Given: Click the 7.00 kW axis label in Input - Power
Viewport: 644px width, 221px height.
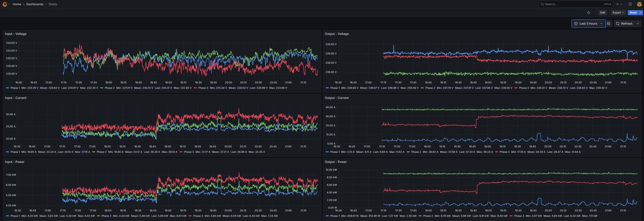Looking at the screenshot, I should 11,175.
